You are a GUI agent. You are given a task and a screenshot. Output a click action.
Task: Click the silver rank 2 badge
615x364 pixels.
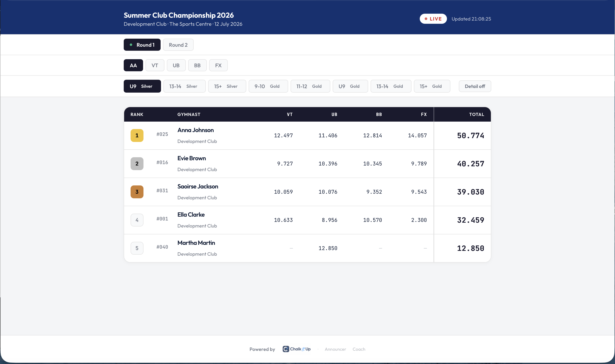tap(137, 164)
